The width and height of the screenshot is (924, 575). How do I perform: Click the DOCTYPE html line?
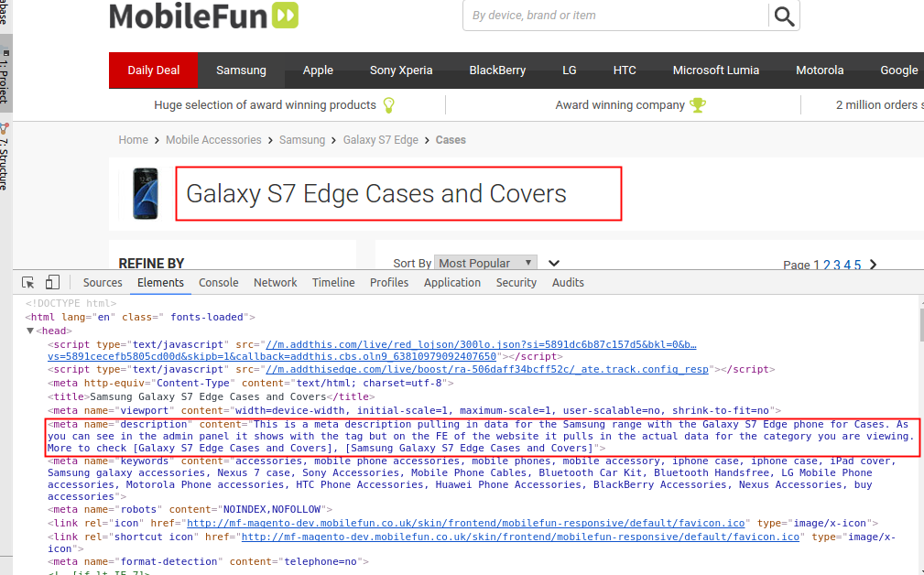(71, 303)
